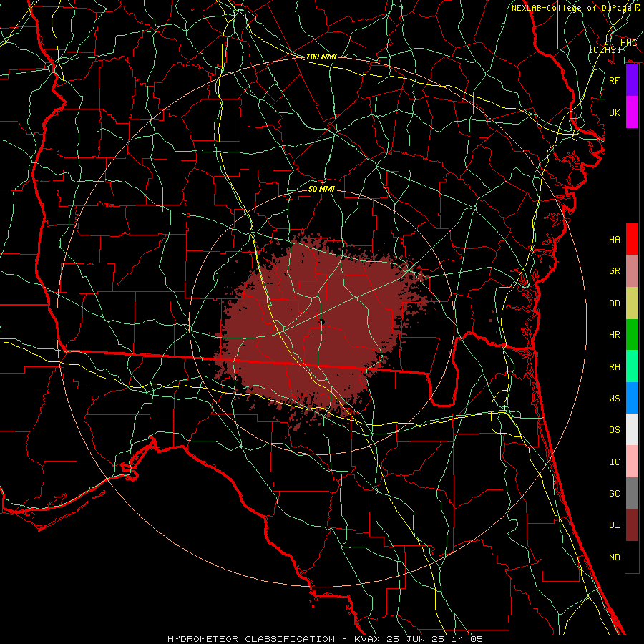The width and height of the screenshot is (644, 644).
Task: Click the GR legend label
Action: (x=614, y=271)
